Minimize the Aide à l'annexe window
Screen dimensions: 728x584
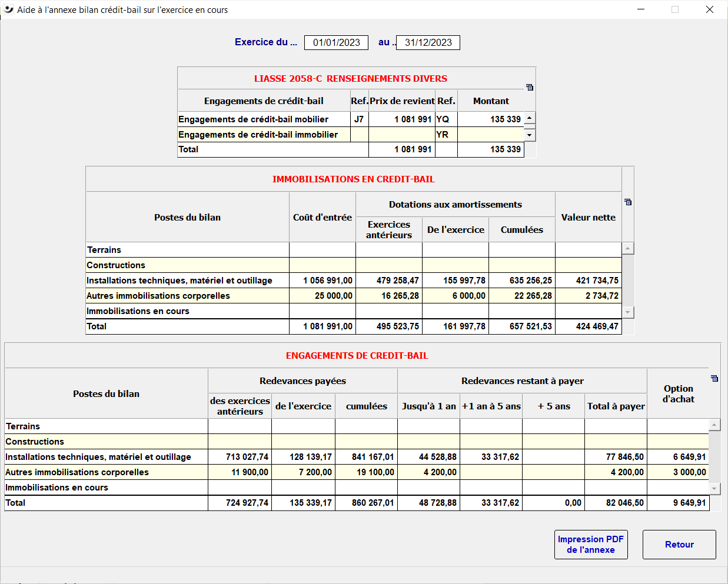[x=641, y=9]
